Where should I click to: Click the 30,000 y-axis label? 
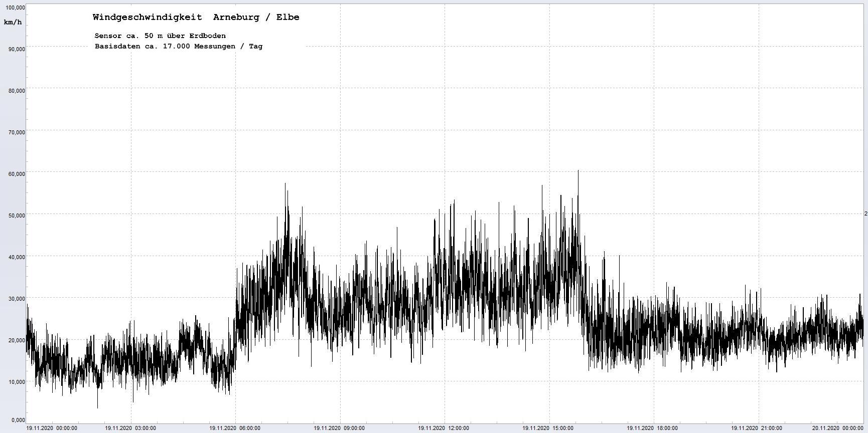point(15,299)
